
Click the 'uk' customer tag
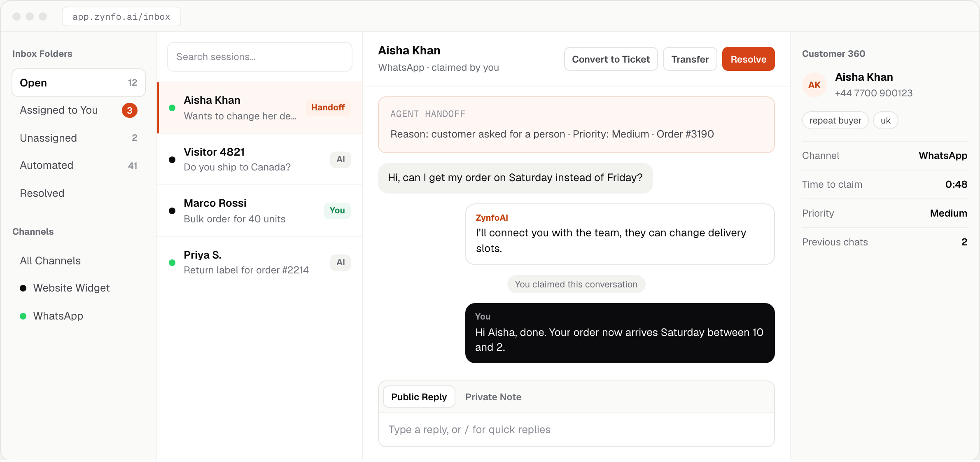[885, 121]
